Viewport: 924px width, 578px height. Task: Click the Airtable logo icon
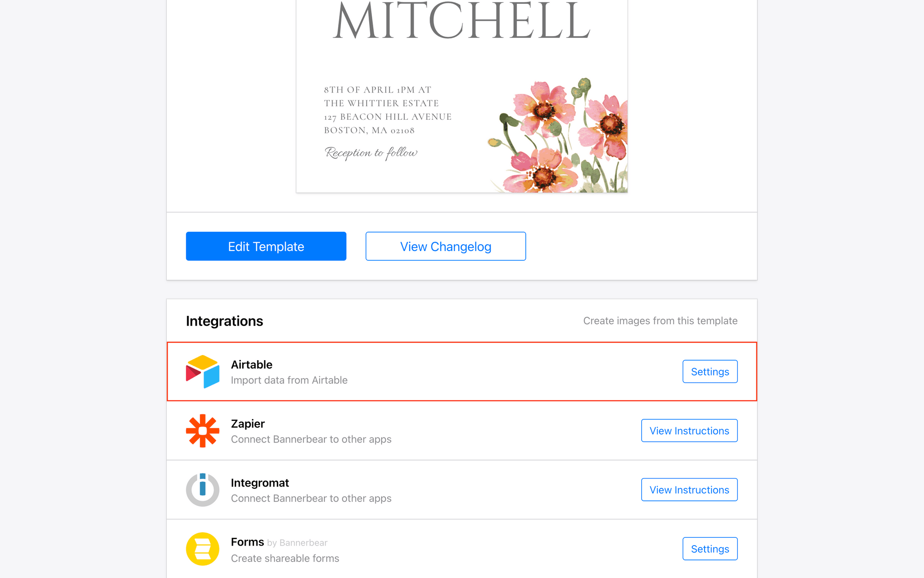[x=202, y=371]
